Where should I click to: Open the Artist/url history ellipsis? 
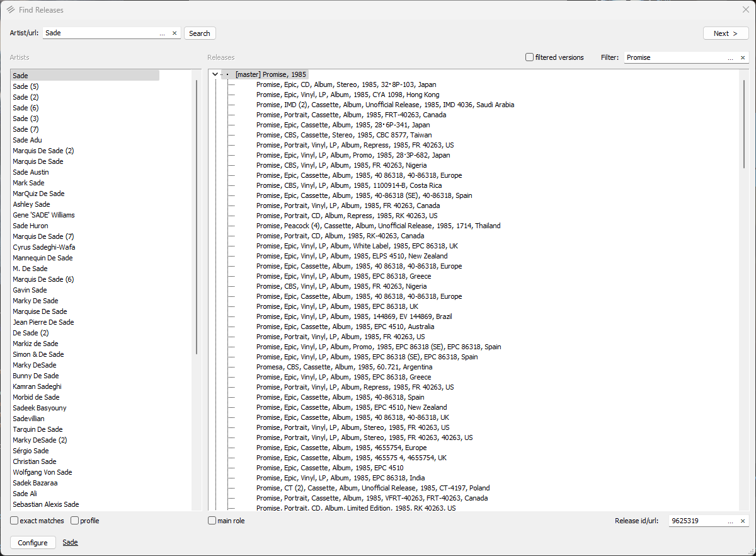(x=163, y=33)
